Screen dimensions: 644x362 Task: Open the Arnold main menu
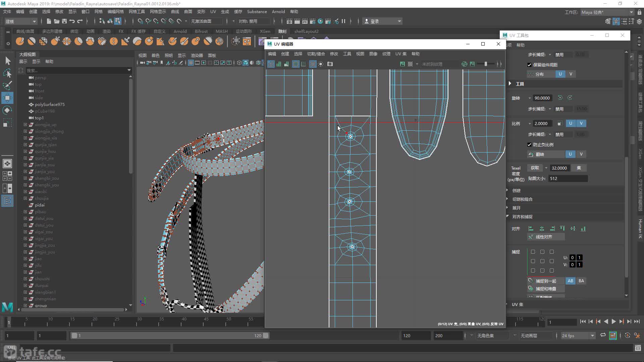click(x=278, y=11)
